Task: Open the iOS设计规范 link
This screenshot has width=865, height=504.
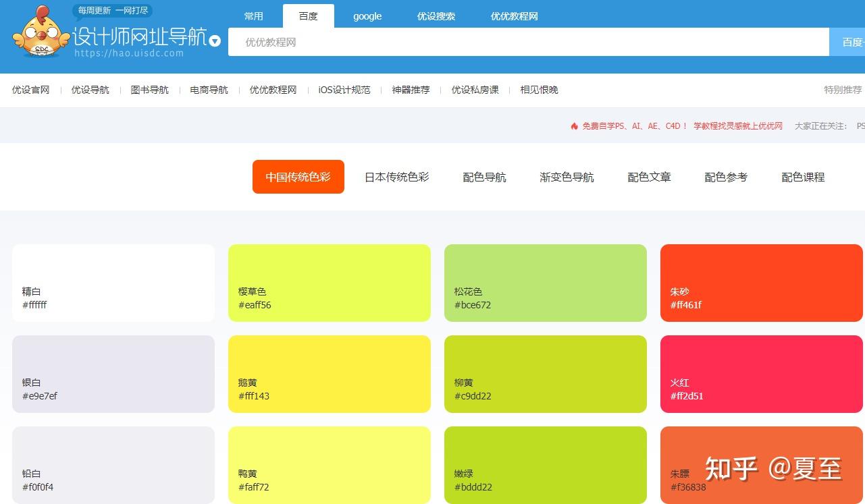Action: tap(344, 89)
